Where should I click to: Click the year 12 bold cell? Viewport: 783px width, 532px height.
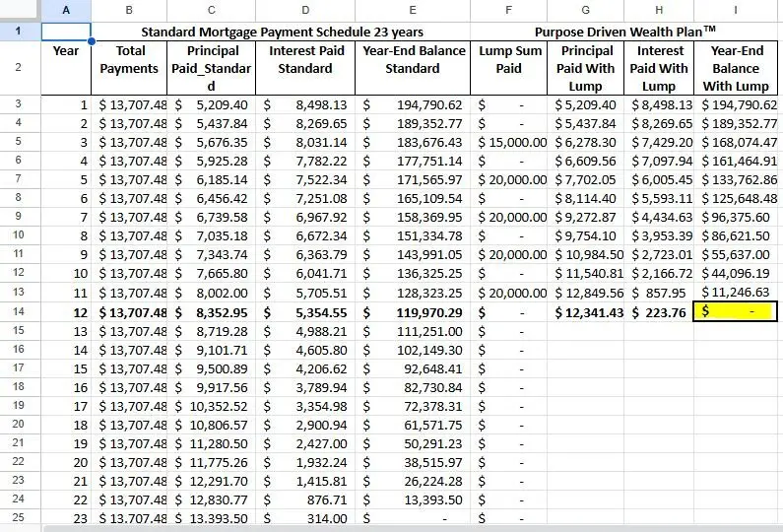66,312
